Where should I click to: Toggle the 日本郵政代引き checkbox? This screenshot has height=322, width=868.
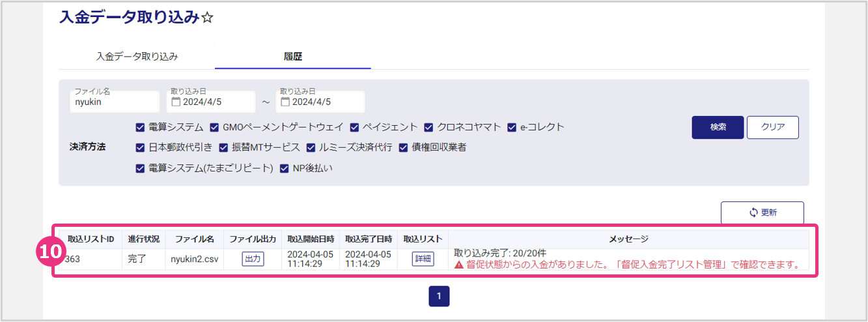[140, 148]
